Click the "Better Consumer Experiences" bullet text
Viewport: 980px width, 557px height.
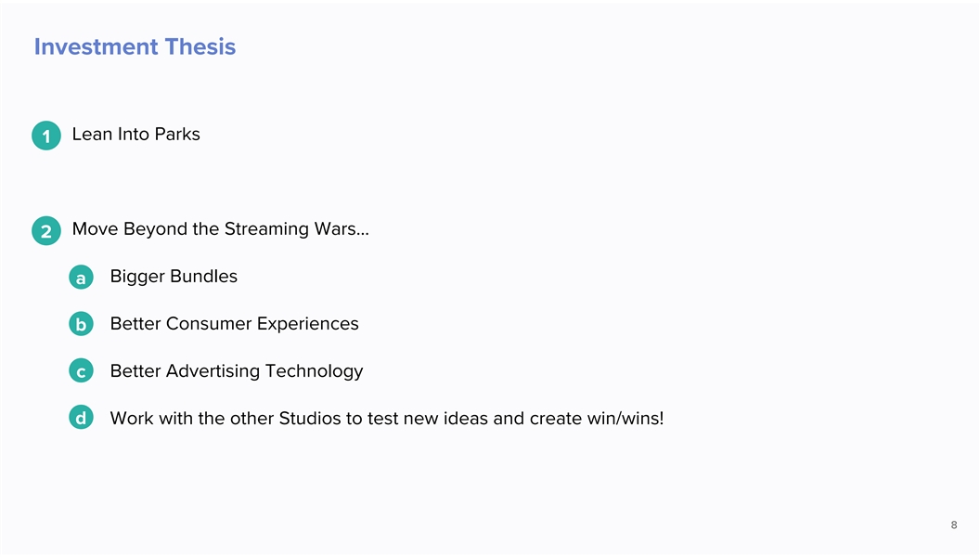coord(234,323)
